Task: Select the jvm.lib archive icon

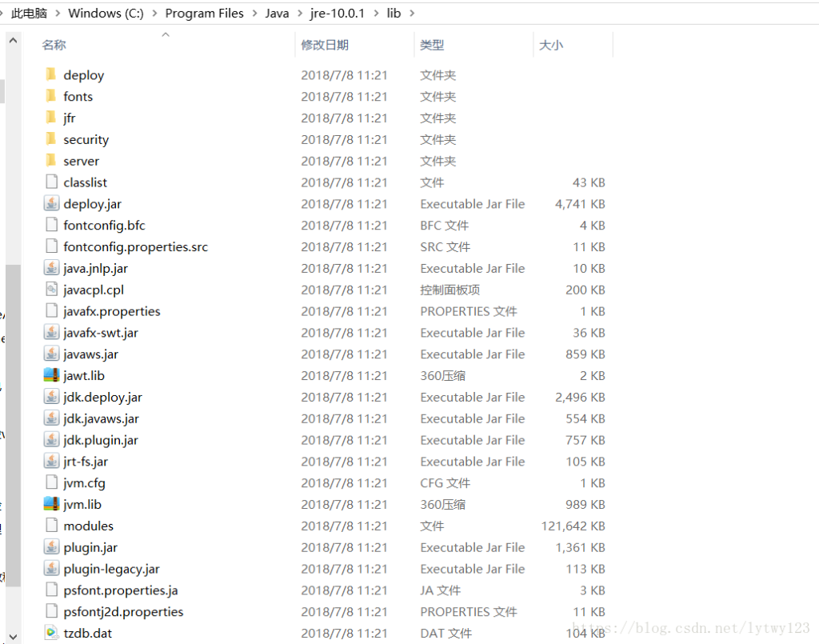Action: [x=51, y=504]
